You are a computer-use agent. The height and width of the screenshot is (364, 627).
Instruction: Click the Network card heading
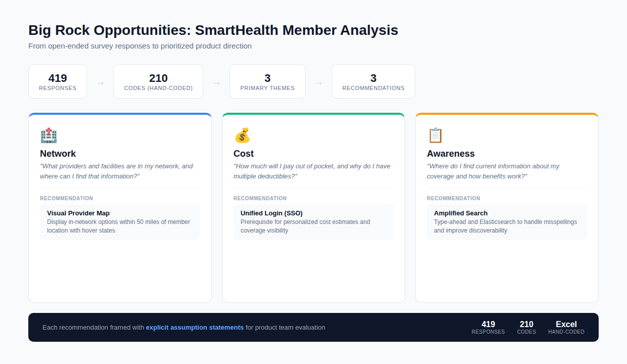[58, 154]
